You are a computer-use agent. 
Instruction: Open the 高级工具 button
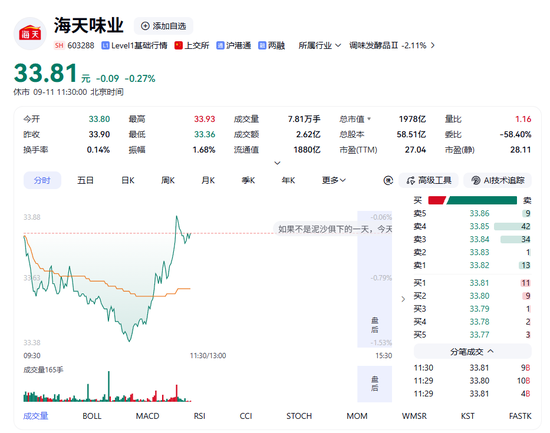click(429, 180)
